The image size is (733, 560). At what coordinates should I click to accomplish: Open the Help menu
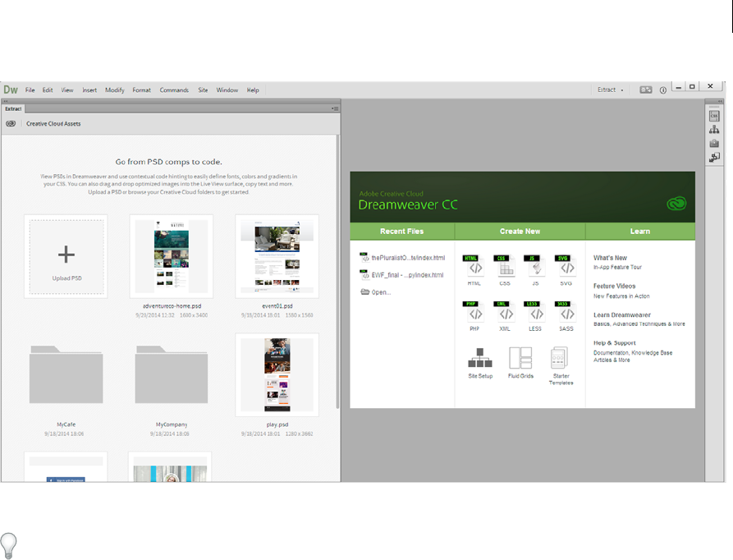[x=253, y=90]
